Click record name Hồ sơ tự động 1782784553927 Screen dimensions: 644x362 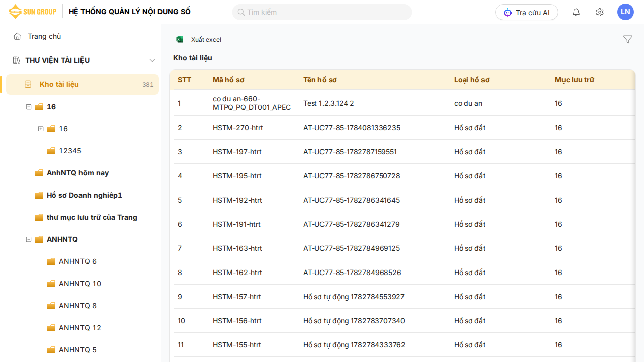click(354, 297)
